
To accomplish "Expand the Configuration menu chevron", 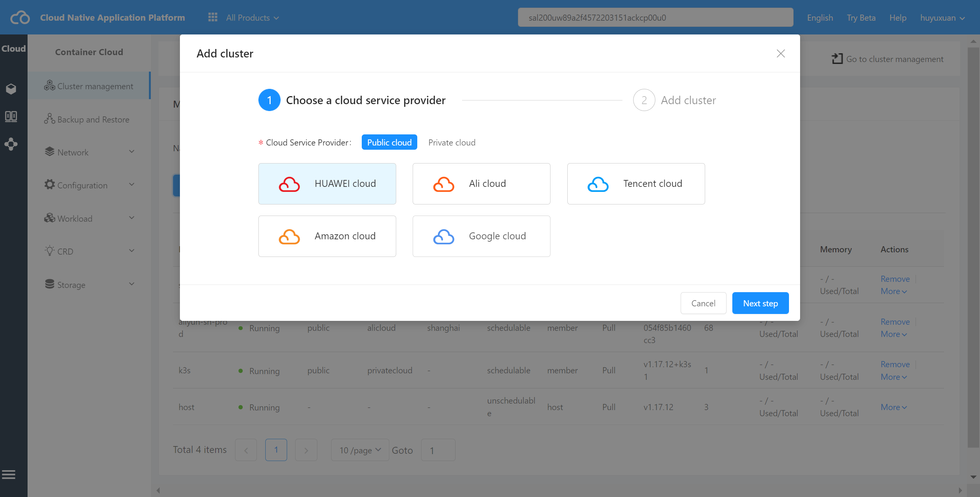I will pos(132,185).
